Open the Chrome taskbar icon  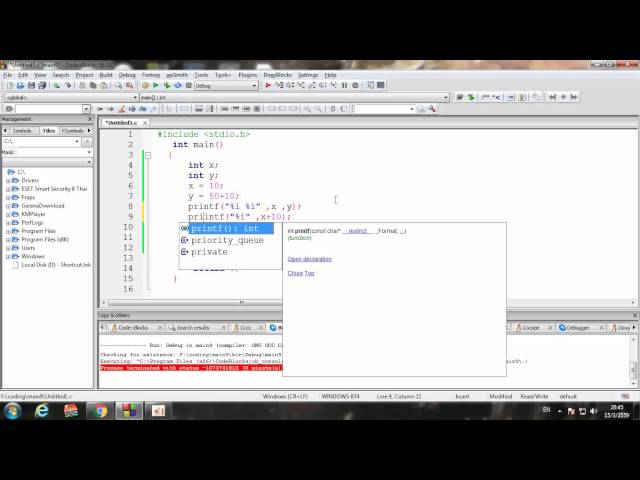coord(100,411)
